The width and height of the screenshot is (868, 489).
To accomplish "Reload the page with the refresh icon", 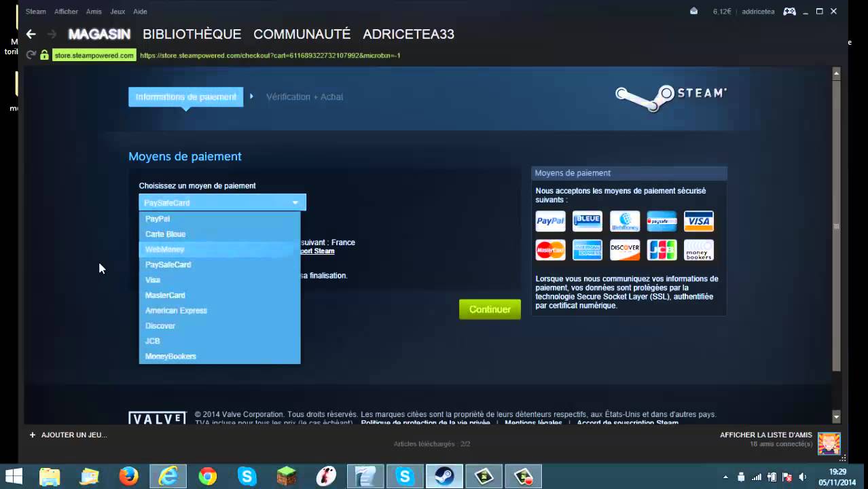I will pyautogui.click(x=31, y=55).
